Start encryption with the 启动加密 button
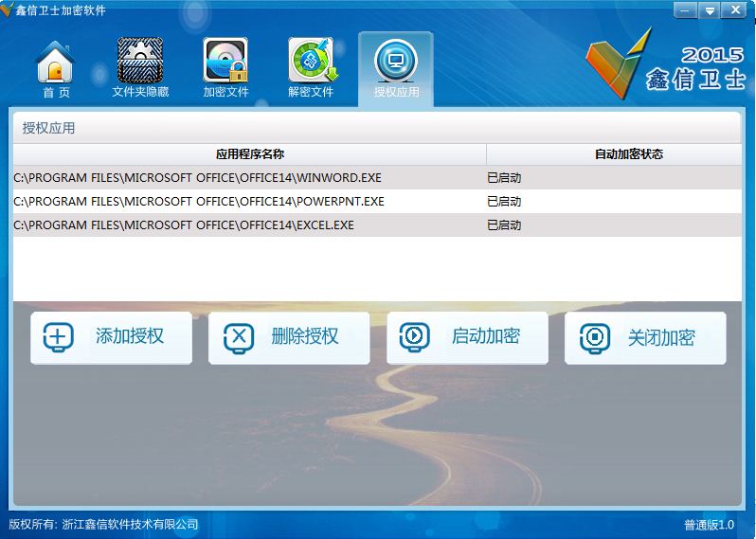 point(467,337)
